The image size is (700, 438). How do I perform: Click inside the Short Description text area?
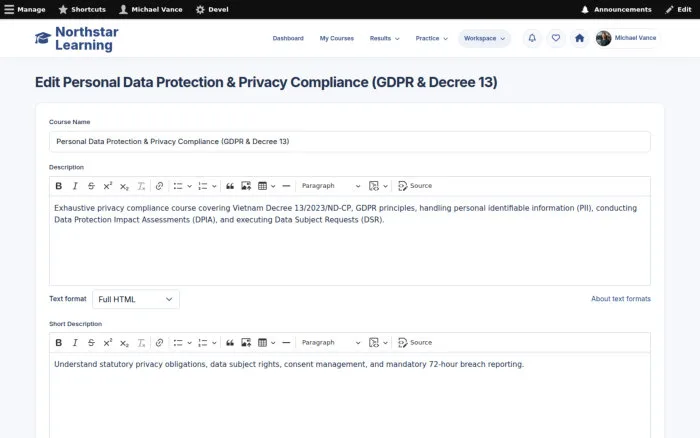[x=350, y=396]
